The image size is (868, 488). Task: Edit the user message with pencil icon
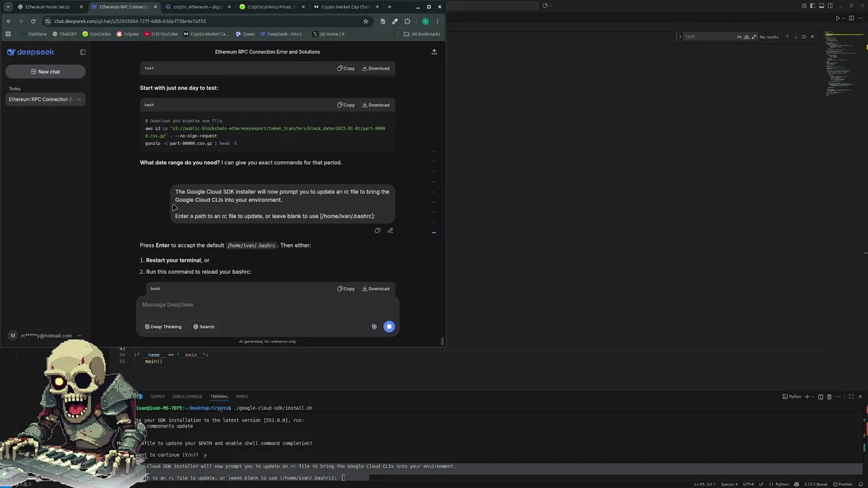coord(390,230)
